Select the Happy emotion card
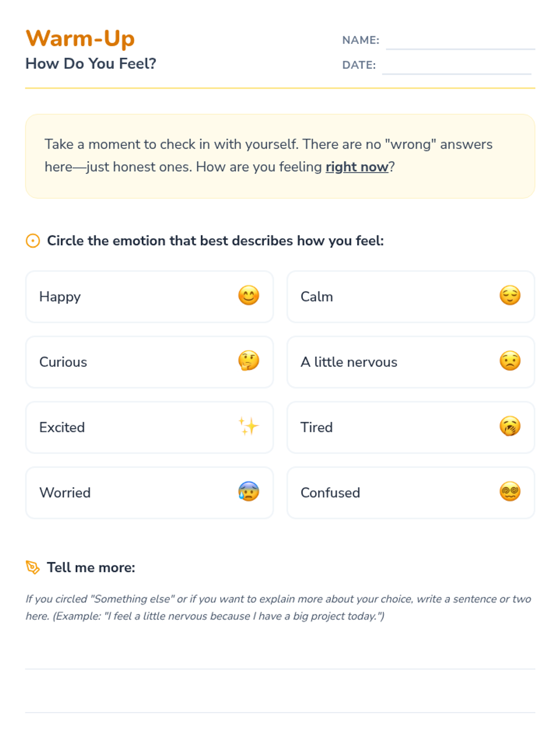The image size is (560, 747). (x=149, y=296)
